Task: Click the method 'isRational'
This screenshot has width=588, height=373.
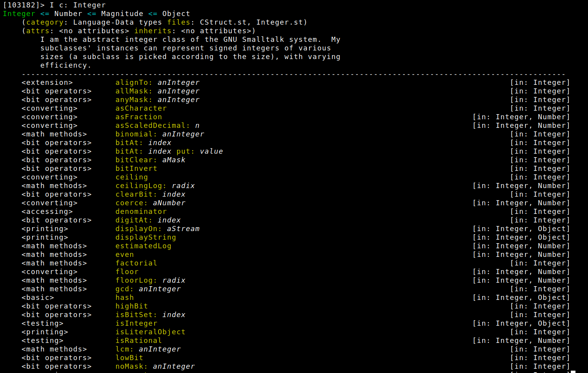Action: point(138,341)
